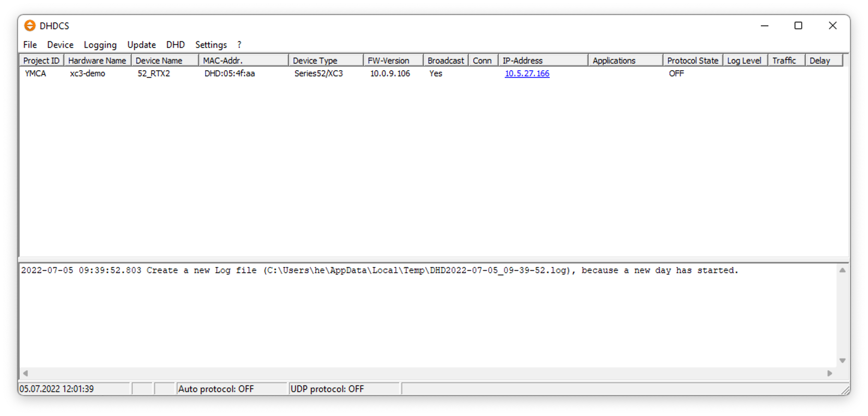Select the Series52/XC3 device type cell
868x416 pixels.
[x=319, y=73]
